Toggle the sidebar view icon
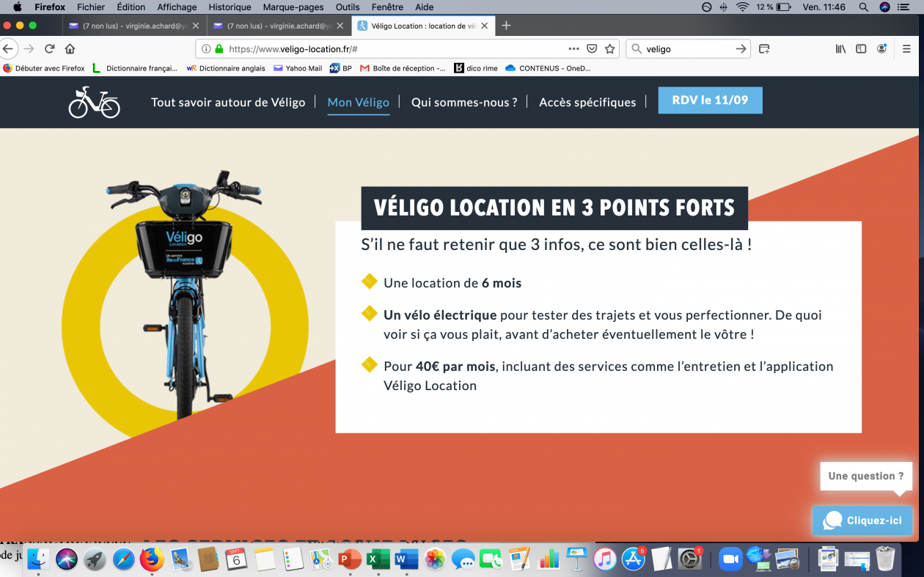Image resolution: width=924 pixels, height=577 pixels. pyautogui.click(x=861, y=49)
